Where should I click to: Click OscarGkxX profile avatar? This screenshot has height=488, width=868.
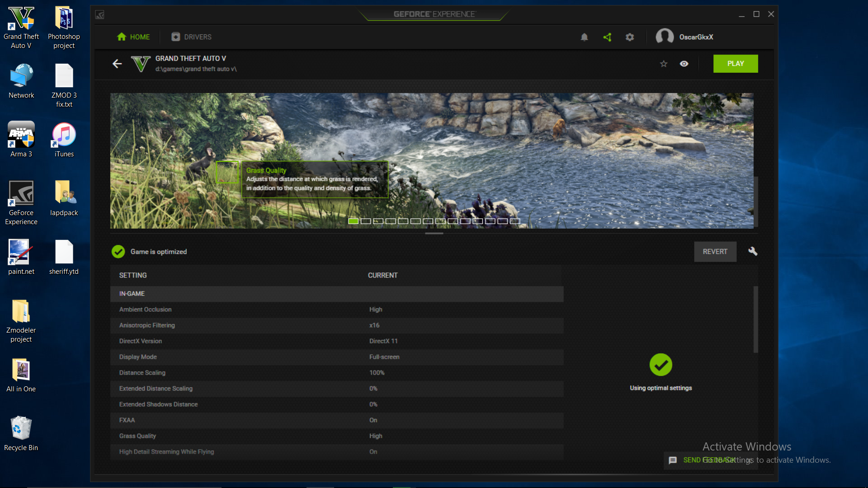click(x=665, y=37)
